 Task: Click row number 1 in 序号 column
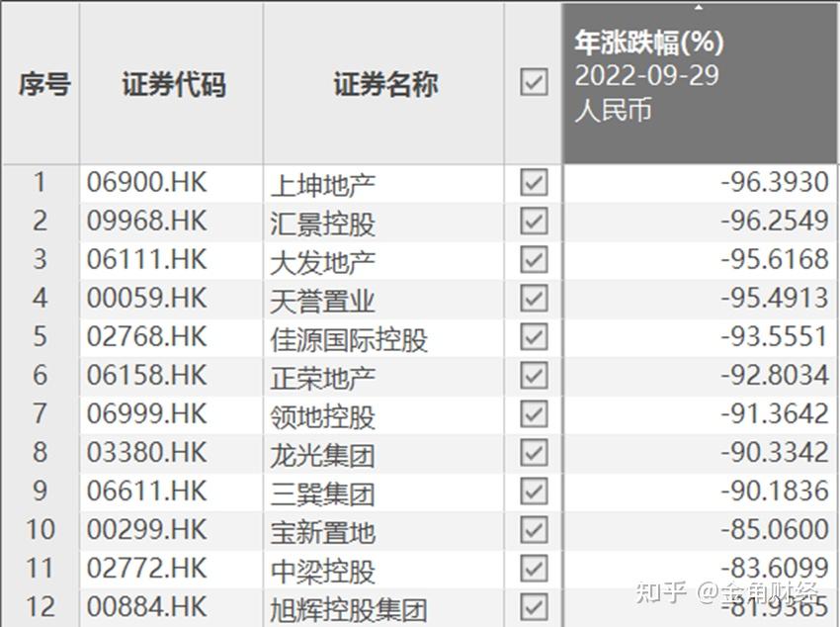[41, 182]
